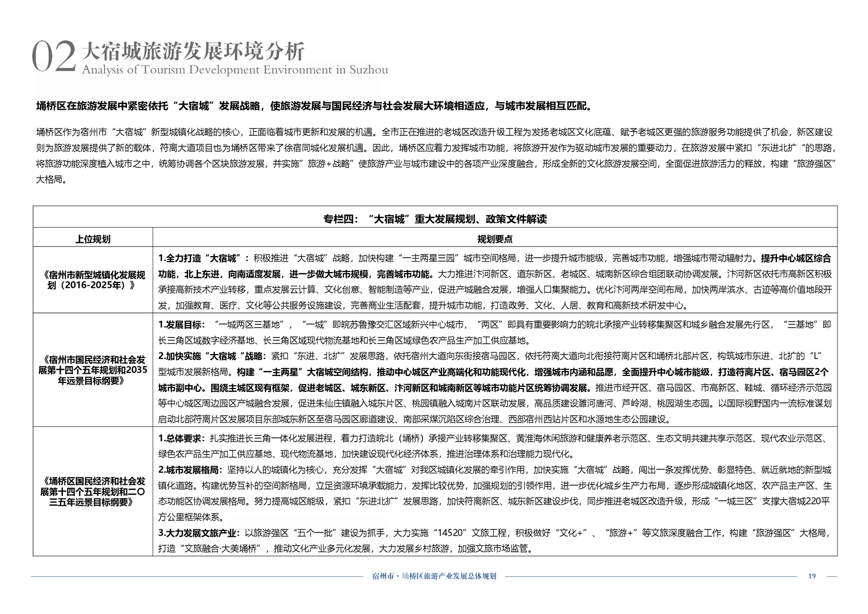
Task: Click the large "02" section number
Action: 53,57
